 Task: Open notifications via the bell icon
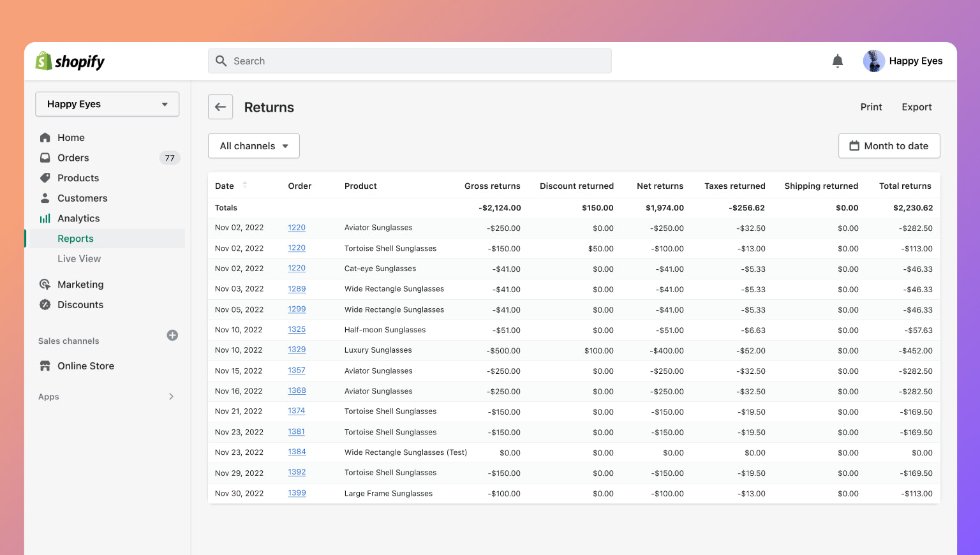(x=838, y=61)
